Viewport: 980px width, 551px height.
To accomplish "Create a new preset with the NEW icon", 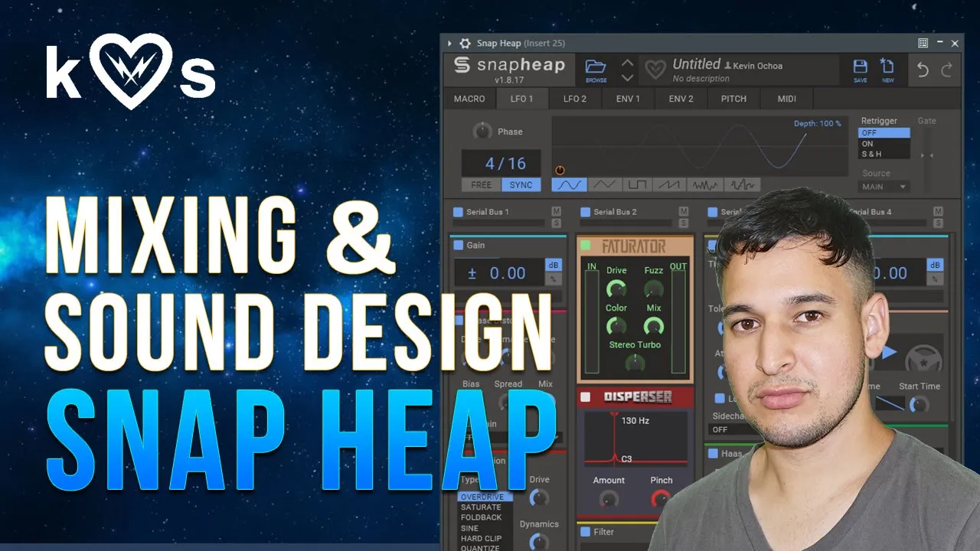I will point(887,67).
